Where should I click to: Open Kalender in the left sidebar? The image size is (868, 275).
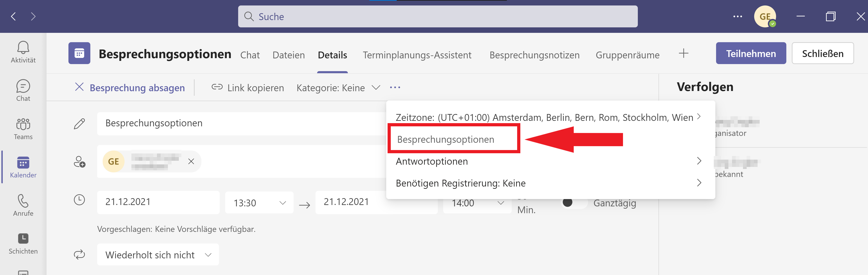(23, 167)
